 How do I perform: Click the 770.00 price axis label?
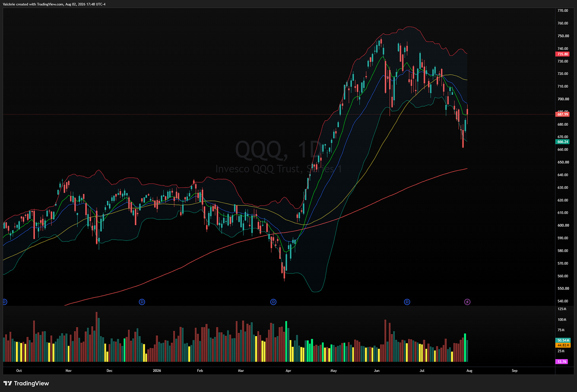point(563,11)
